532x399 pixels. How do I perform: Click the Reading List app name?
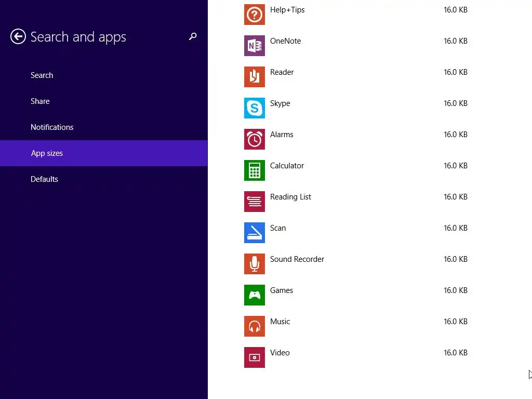pyautogui.click(x=290, y=197)
